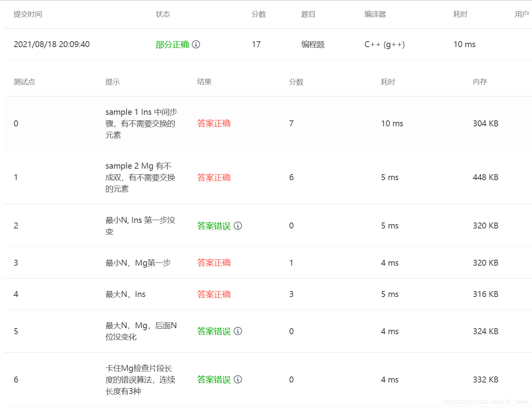Click hint '最小N，Mg第一步'
Viewport: 532px width, 409px height.
pyautogui.click(x=138, y=263)
